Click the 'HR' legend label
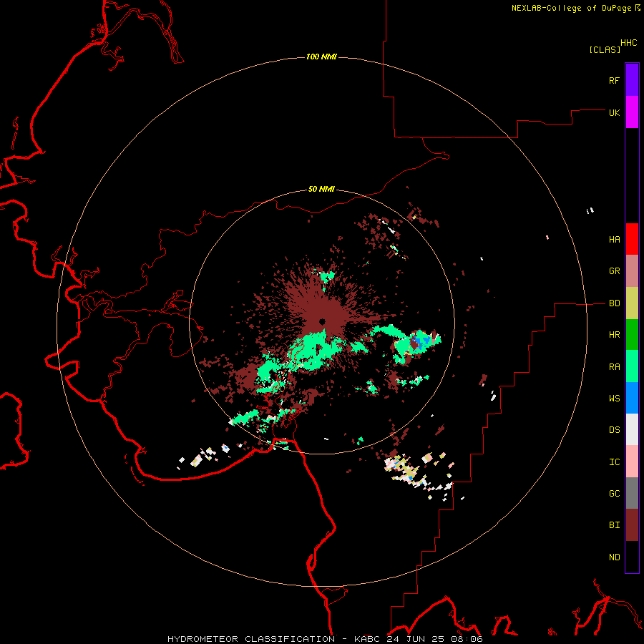This screenshot has height=644, width=644. coord(614,335)
